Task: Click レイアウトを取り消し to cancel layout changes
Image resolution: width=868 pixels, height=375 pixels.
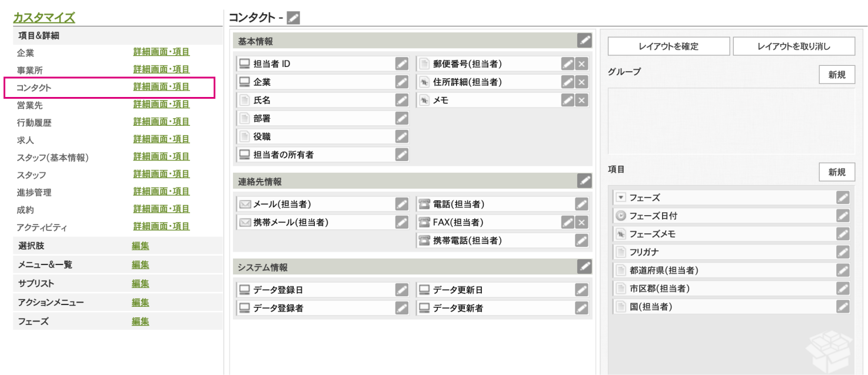Action: (x=794, y=46)
